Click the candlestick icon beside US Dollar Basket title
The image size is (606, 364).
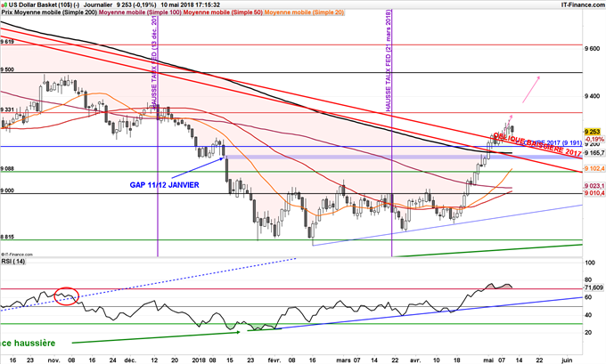tap(4, 5)
